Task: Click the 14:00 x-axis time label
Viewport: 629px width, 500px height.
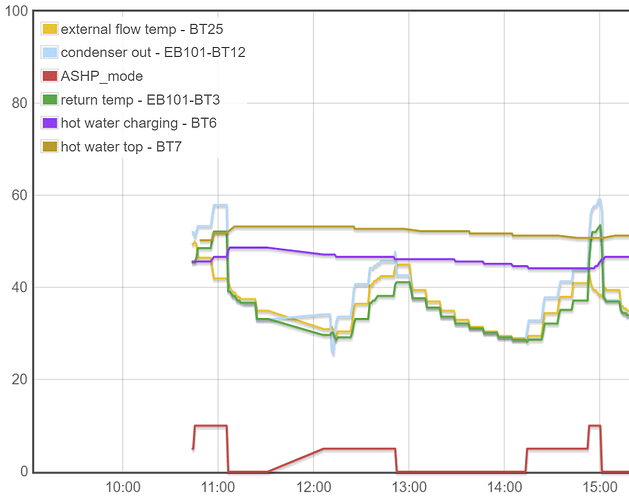Action: 504,487
